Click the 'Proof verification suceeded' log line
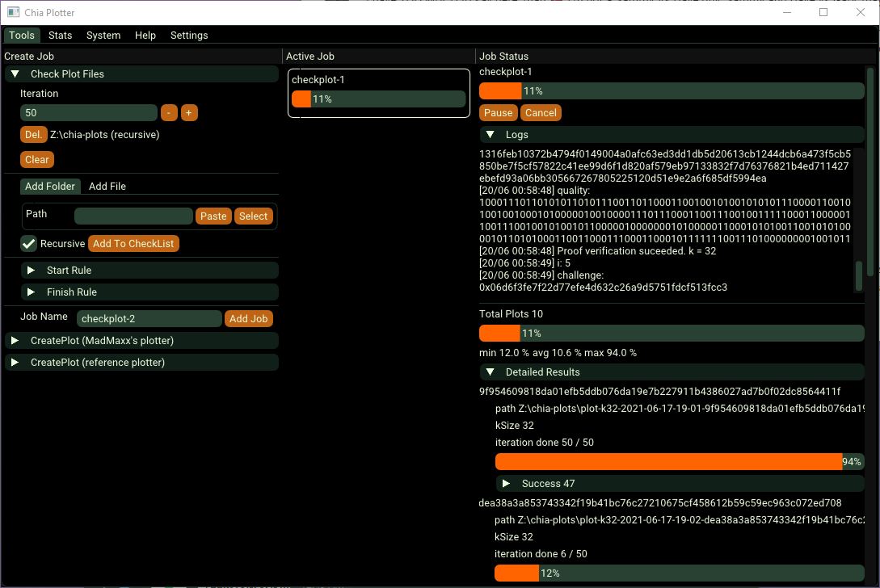This screenshot has height=588, width=880. [598, 251]
